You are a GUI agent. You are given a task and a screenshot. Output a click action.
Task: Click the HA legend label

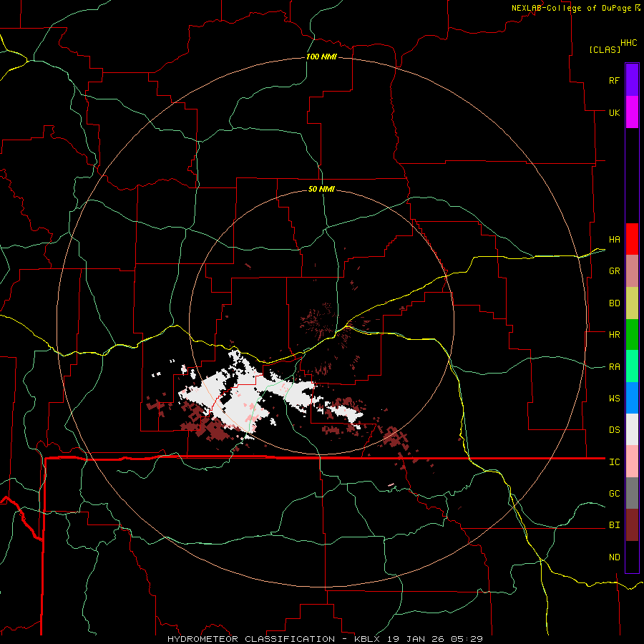pos(614,239)
